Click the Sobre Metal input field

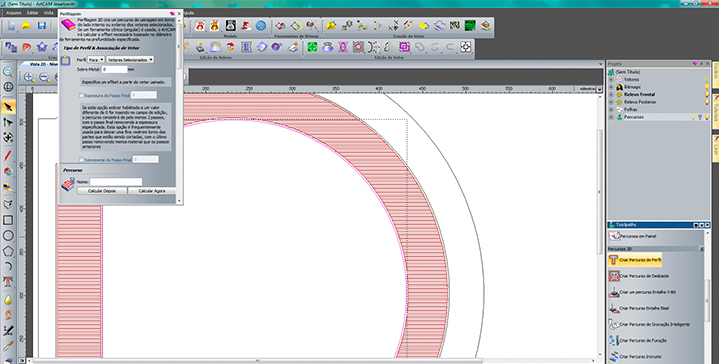115,69
